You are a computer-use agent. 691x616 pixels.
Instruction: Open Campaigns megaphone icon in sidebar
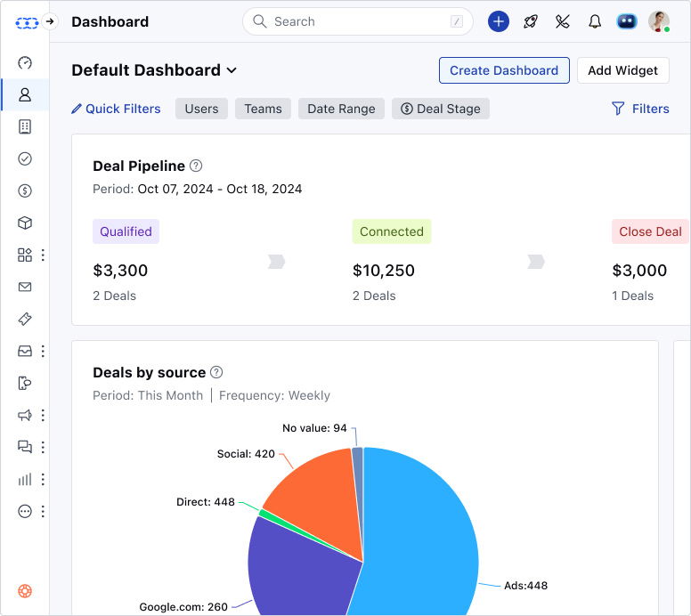tap(25, 415)
